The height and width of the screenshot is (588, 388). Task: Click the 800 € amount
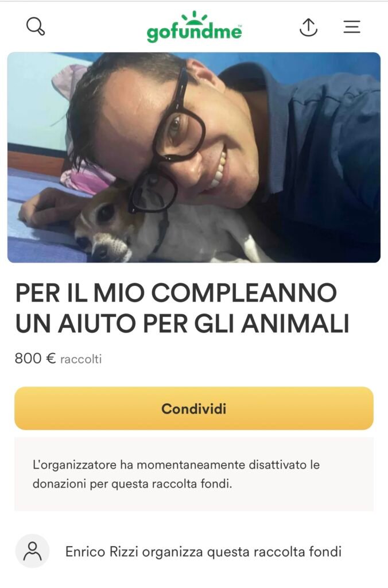(x=35, y=358)
